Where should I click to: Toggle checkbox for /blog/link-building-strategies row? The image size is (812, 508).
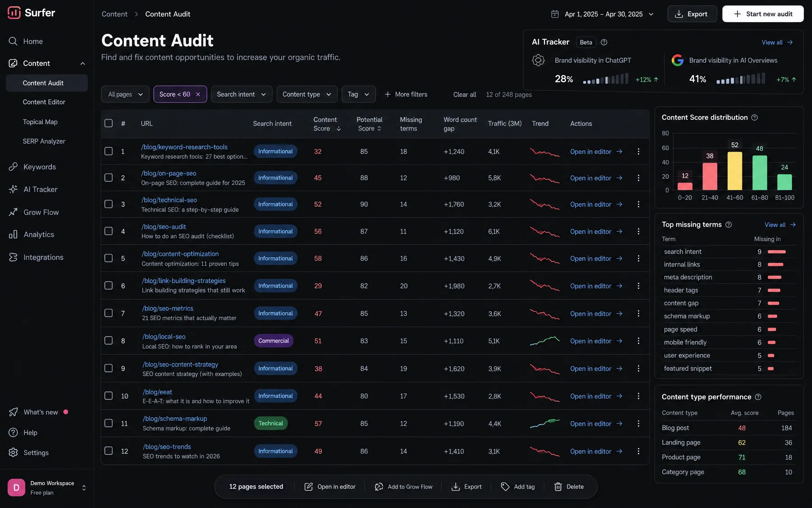click(109, 285)
